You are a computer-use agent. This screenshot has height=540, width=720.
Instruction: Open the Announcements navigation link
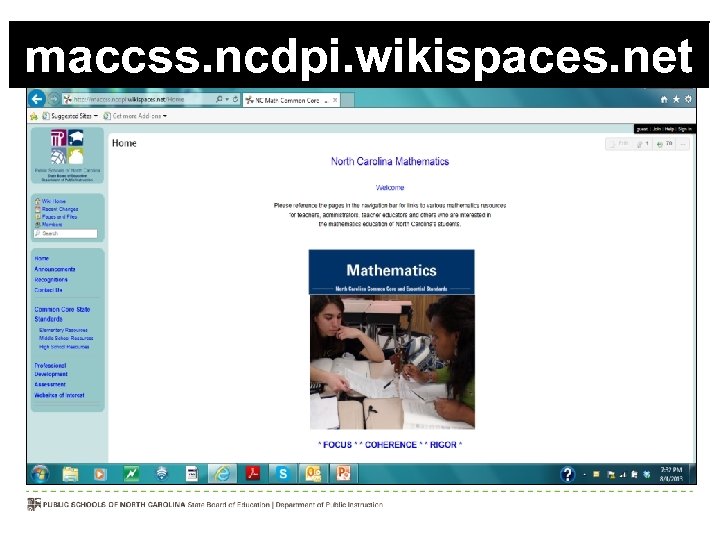(x=55, y=269)
